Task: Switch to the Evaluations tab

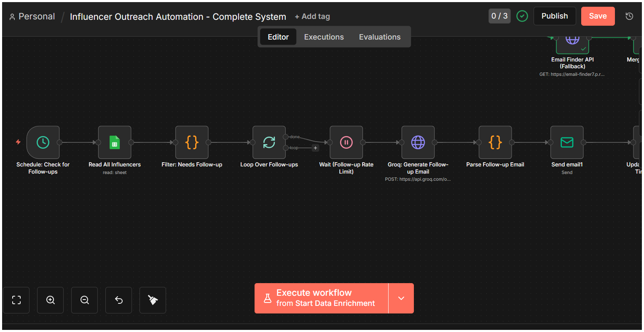Action: click(380, 37)
